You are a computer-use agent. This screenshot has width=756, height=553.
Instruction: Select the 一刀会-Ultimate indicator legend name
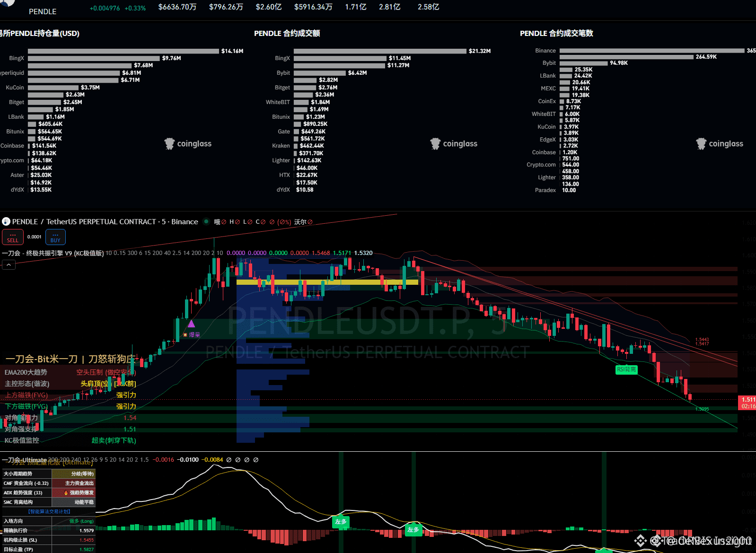[x=24, y=460]
